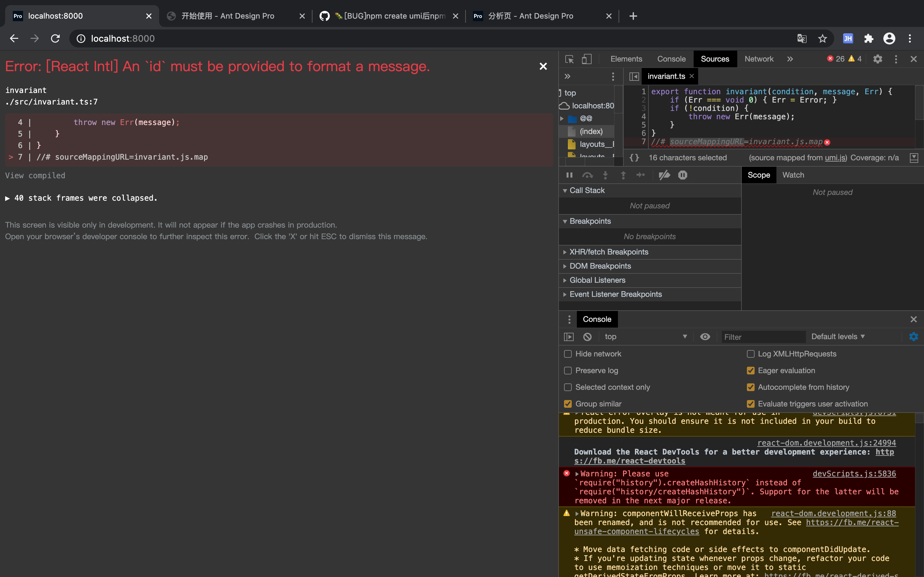Expand XHR/fetch Breakpoints section
This screenshot has height=577, width=924.
609,252
